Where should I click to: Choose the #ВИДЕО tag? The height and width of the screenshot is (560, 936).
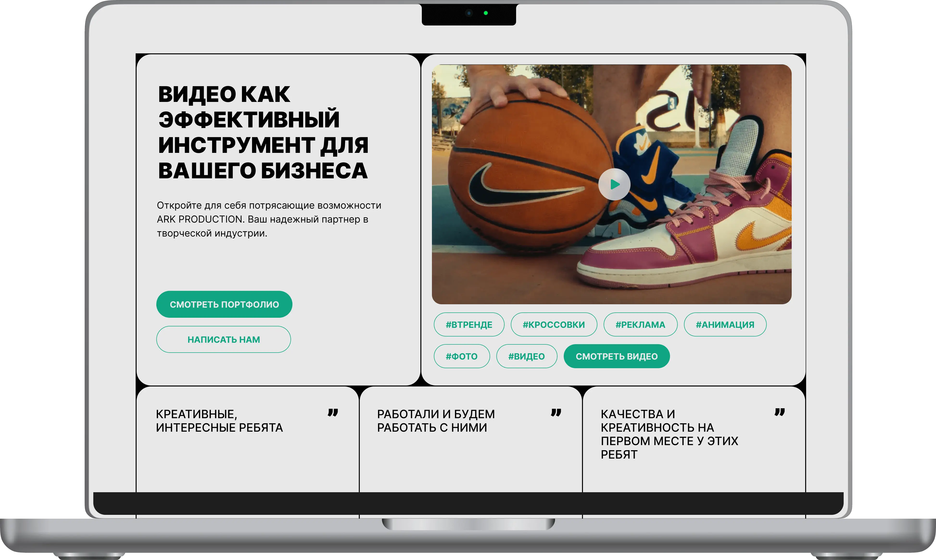526,356
